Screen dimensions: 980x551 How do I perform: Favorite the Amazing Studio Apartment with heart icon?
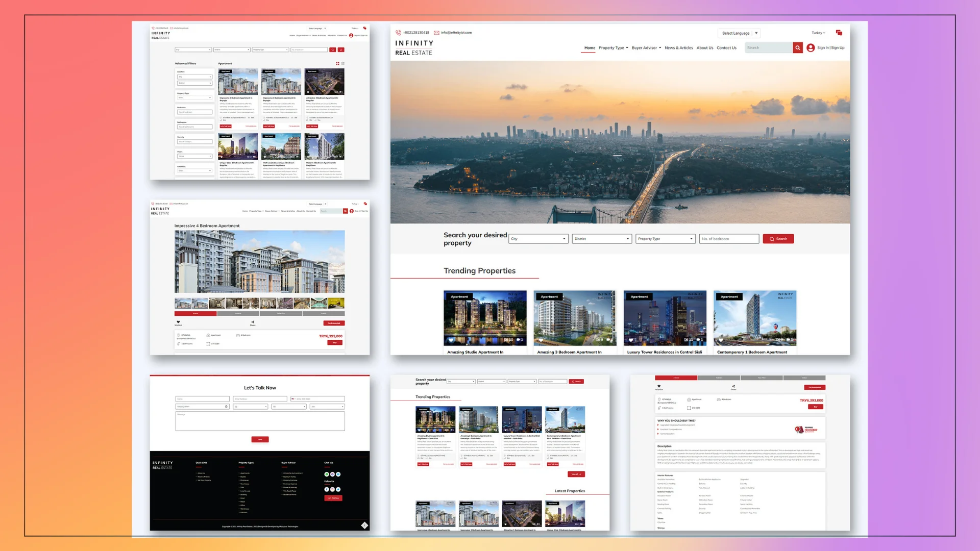pyautogui.click(x=451, y=340)
